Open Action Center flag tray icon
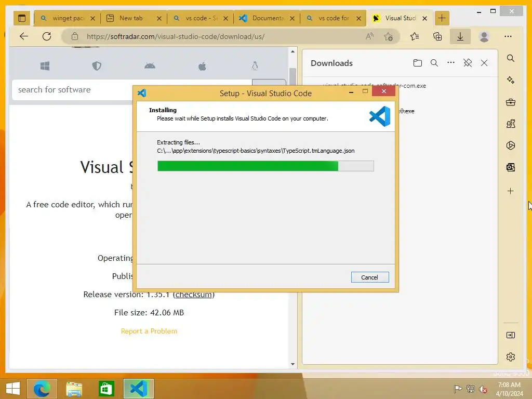The height and width of the screenshot is (399, 532). tap(458, 389)
